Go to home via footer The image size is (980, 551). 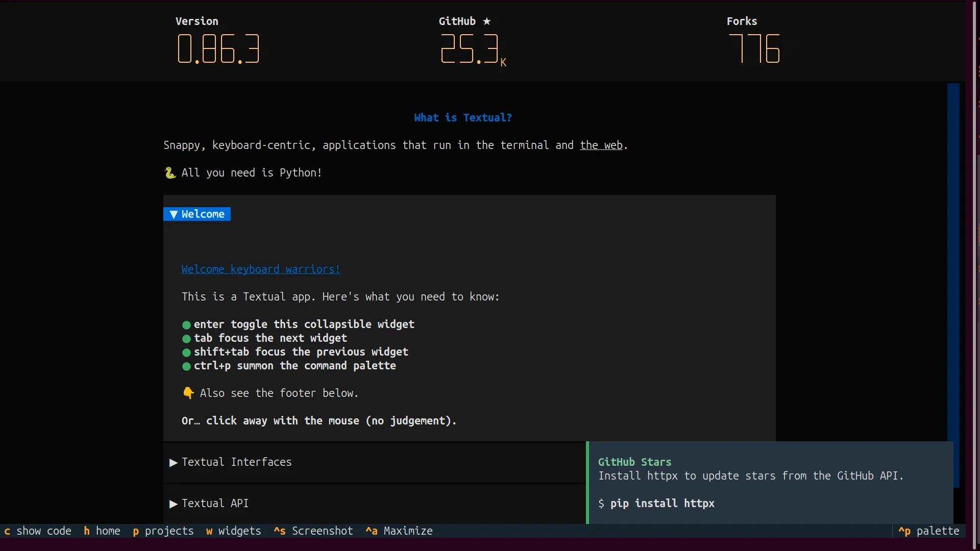click(102, 531)
